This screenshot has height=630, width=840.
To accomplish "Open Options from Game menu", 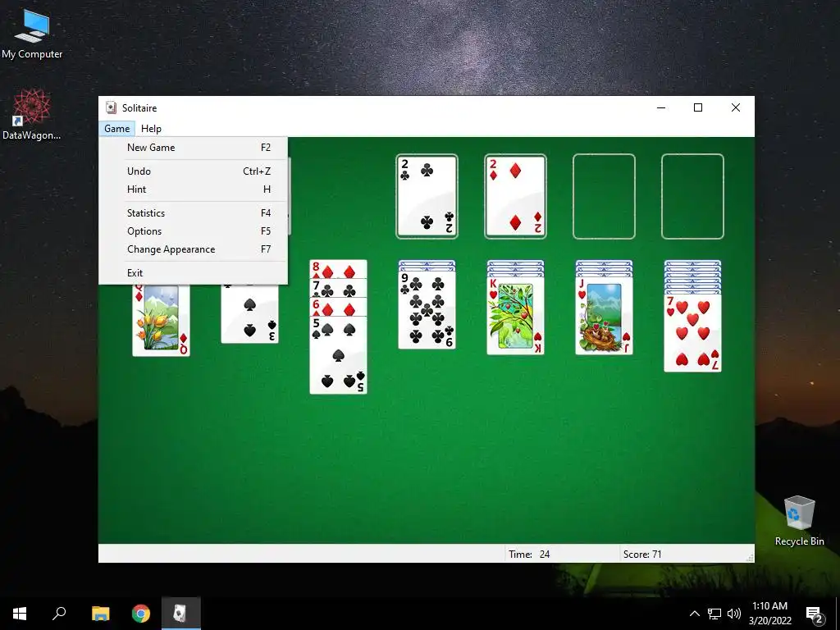I will tap(194, 231).
